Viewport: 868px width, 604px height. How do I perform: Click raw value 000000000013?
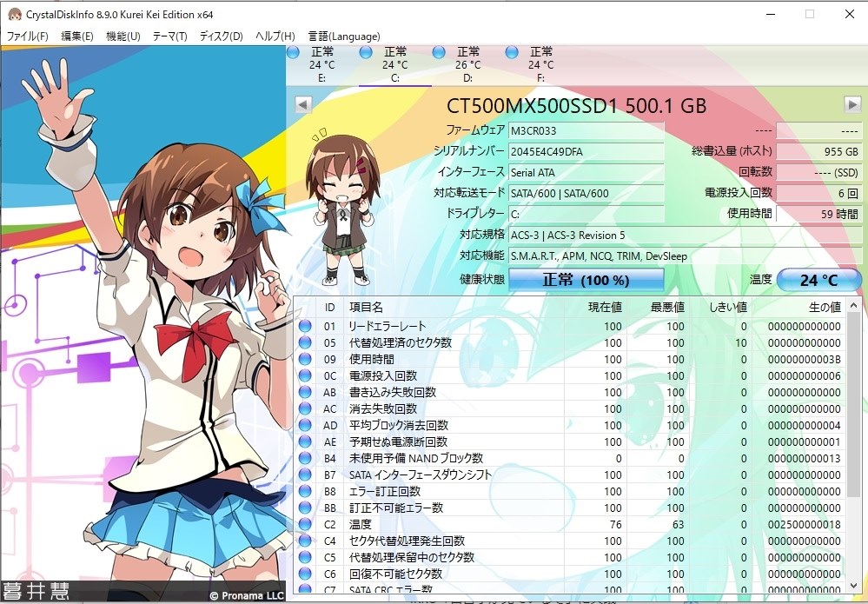coord(805,458)
